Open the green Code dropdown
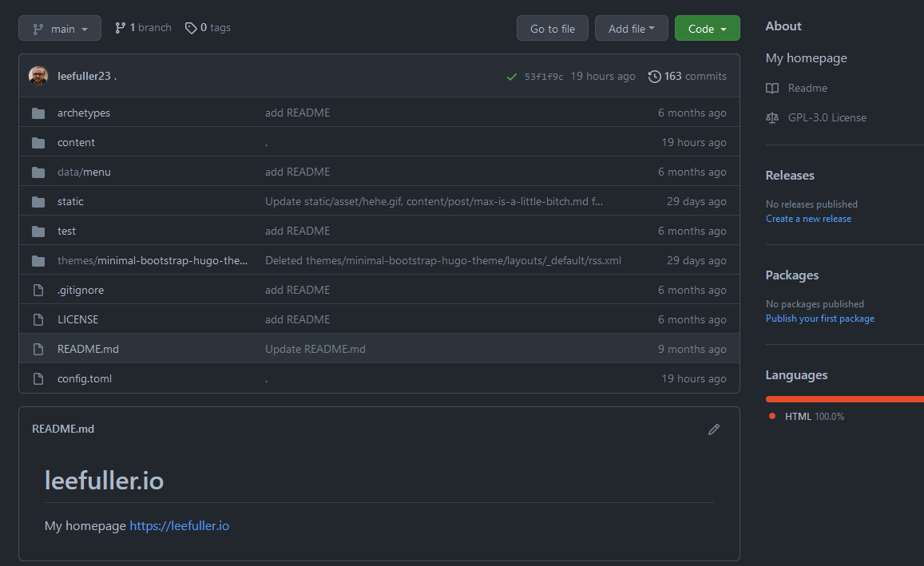This screenshot has width=924, height=566. tap(707, 27)
